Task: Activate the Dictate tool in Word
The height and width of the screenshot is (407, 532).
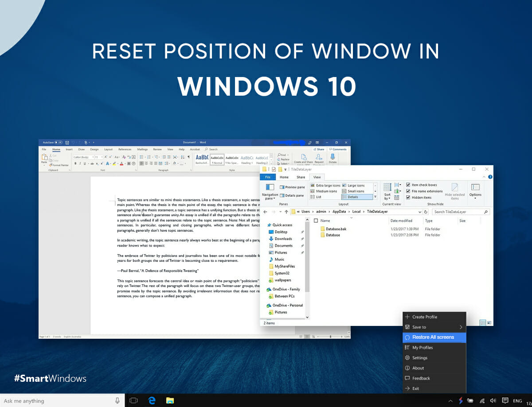Action: (332, 161)
